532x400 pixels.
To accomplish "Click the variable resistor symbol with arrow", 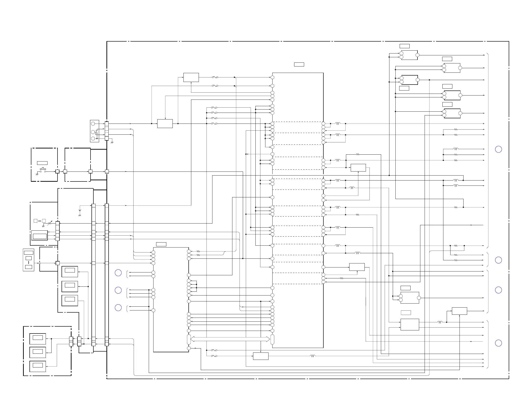I will pyautogui.click(x=50, y=223).
